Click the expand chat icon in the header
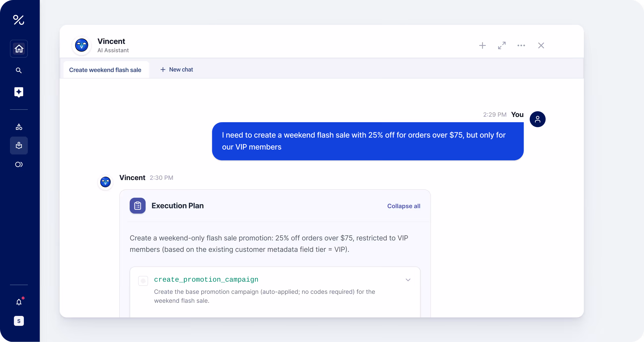Viewport: 644px width, 342px height. 502,45
